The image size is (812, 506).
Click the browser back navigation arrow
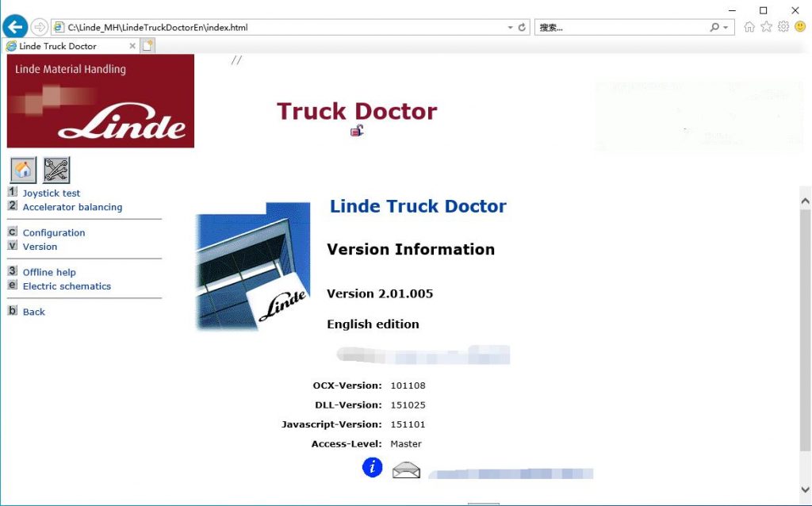pos(14,26)
